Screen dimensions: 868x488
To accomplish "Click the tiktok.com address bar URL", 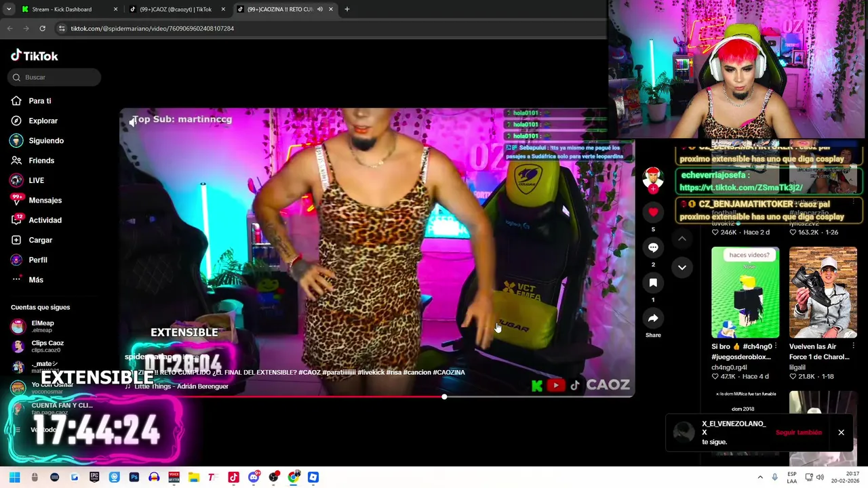I will (x=153, y=28).
